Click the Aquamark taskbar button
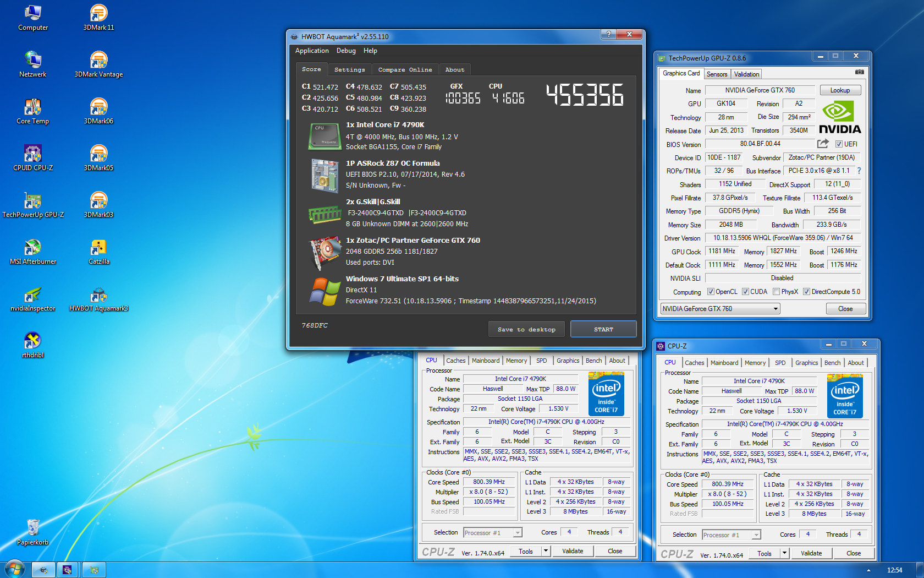The height and width of the screenshot is (578, 924). (x=43, y=570)
